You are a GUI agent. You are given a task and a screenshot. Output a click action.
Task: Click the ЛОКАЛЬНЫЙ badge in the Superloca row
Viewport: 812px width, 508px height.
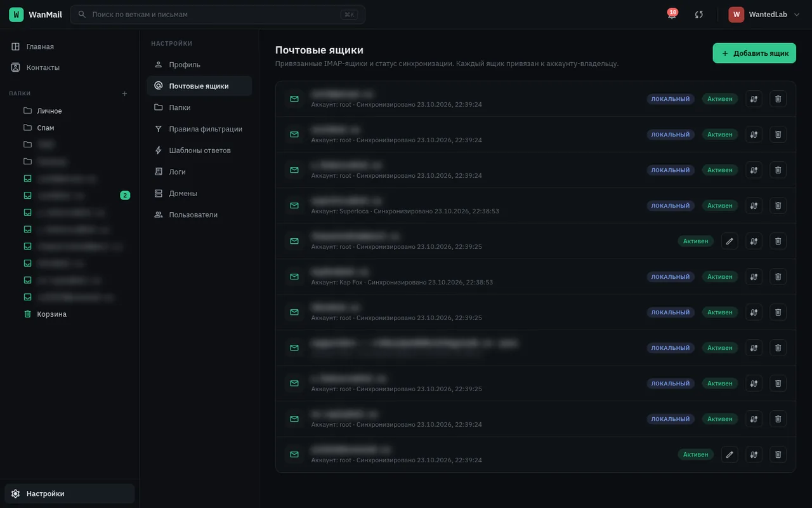671,206
